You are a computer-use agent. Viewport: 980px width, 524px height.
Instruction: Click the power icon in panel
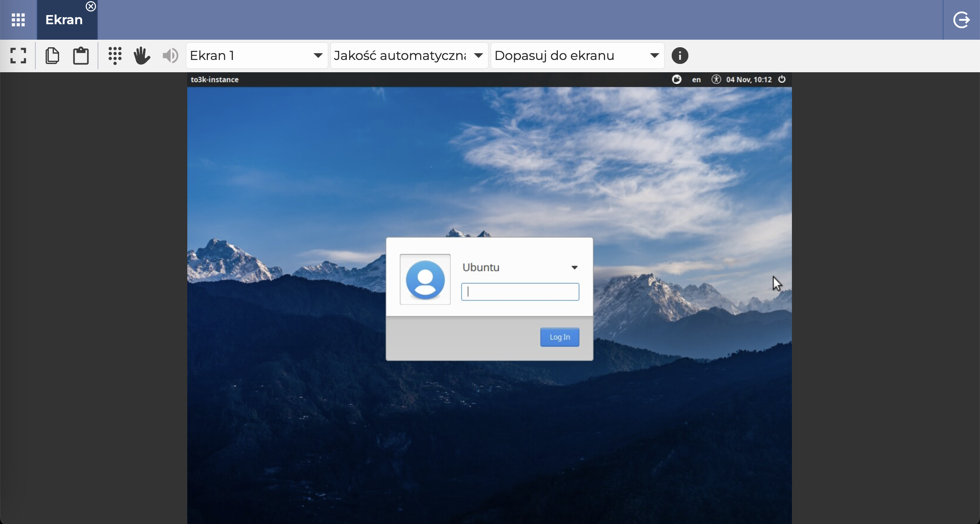click(x=782, y=79)
